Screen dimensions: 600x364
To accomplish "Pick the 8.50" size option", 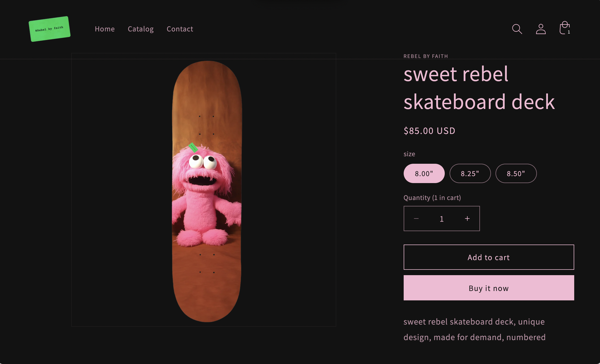I will [516, 173].
